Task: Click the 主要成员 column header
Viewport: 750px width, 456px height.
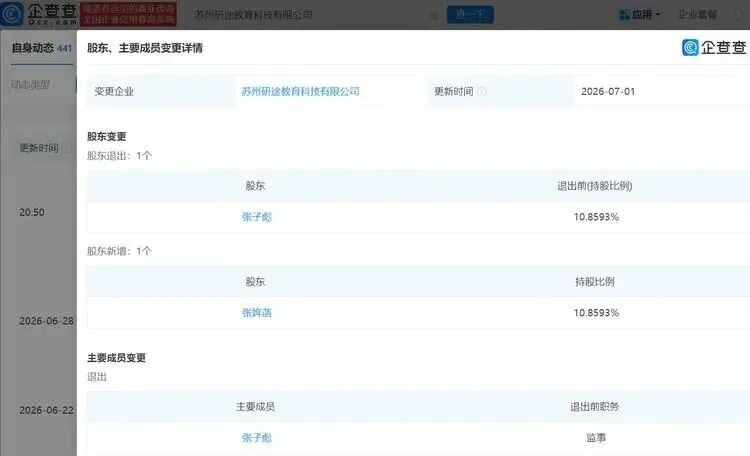Action: [255, 406]
